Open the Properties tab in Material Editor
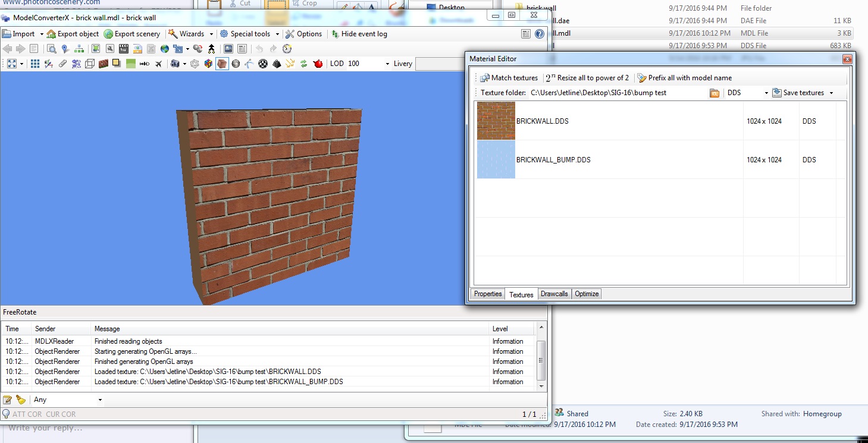 (x=487, y=294)
